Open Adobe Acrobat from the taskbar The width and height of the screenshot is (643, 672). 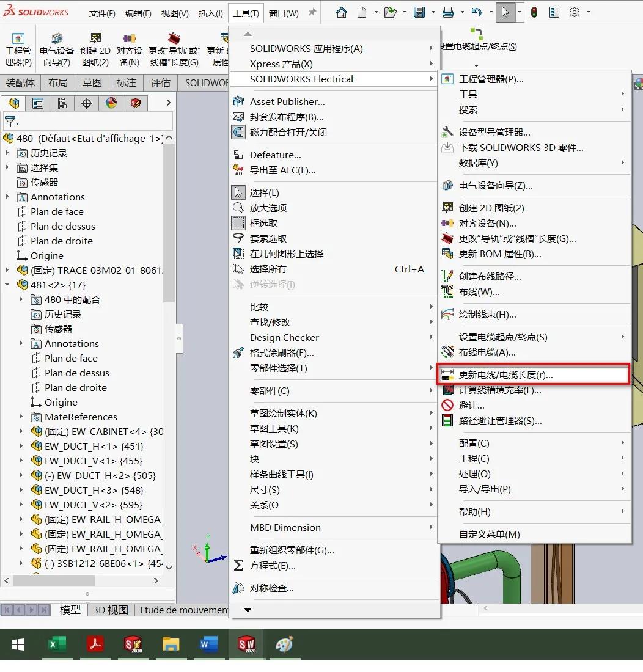(x=95, y=644)
